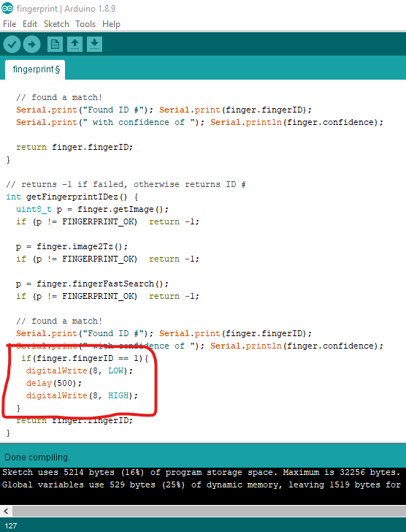
Task: Create a new sketch with the New icon
Action: [x=55, y=44]
